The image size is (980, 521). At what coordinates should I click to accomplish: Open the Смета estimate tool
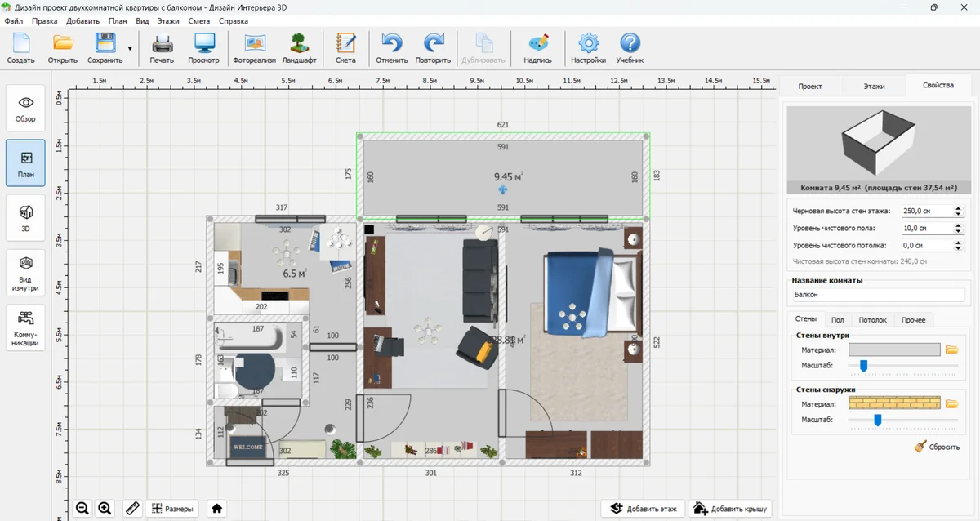(345, 48)
